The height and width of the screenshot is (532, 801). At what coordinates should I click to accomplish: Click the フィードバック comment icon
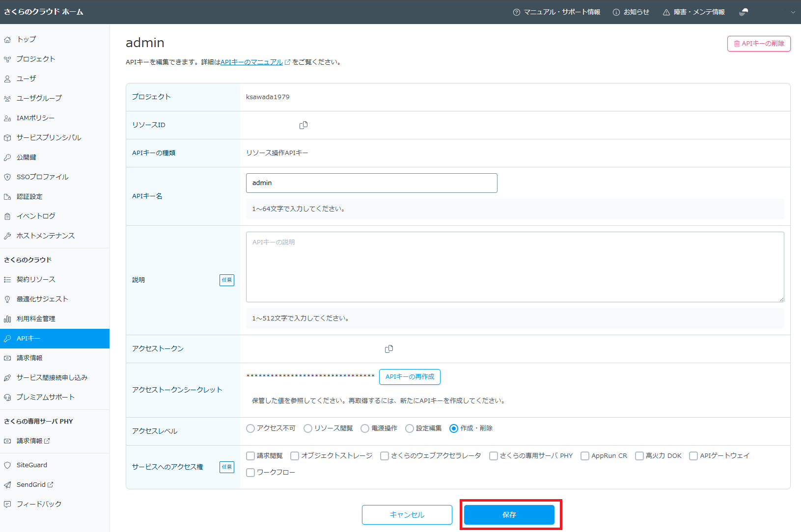7,505
